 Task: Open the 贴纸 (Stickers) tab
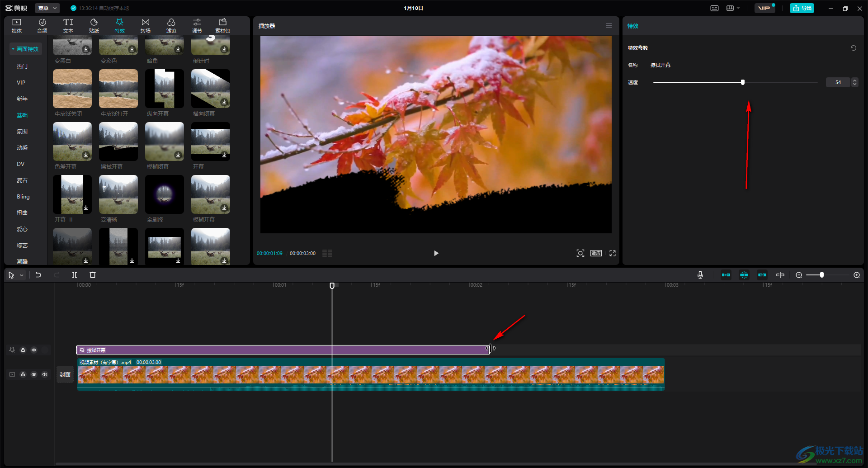click(94, 26)
